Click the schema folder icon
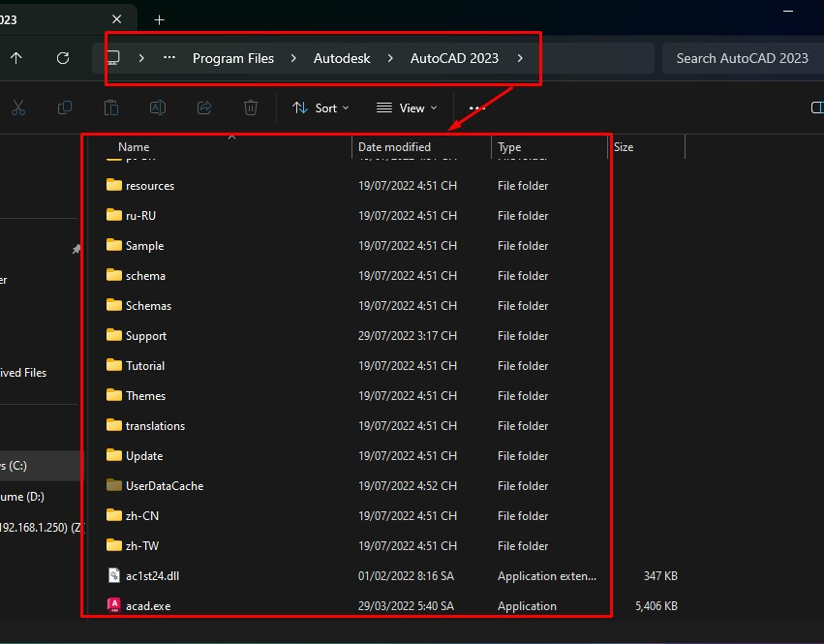This screenshot has width=824, height=644. (114, 275)
